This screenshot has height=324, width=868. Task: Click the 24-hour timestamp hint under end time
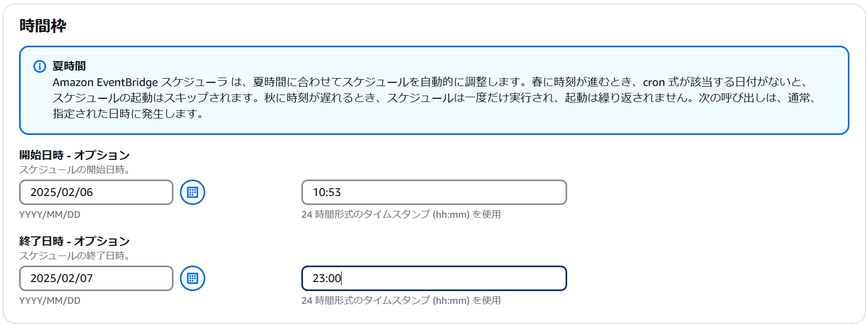click(401, 300)
